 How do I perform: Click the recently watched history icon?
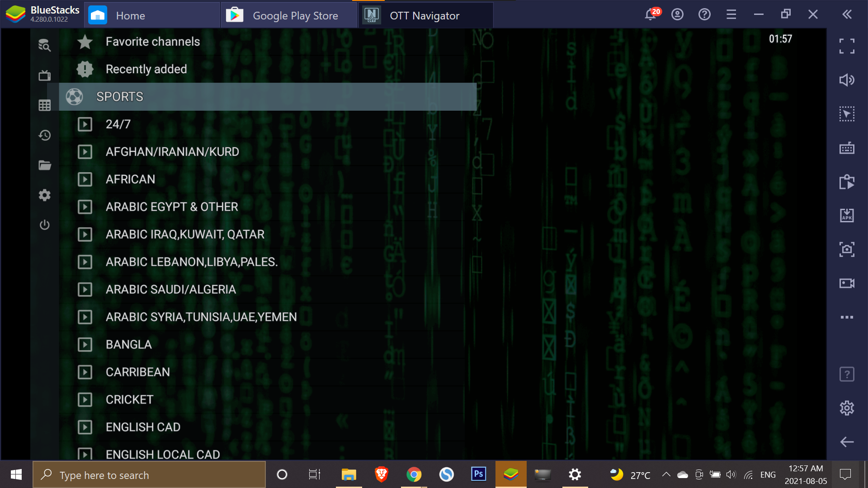(45, 135)
